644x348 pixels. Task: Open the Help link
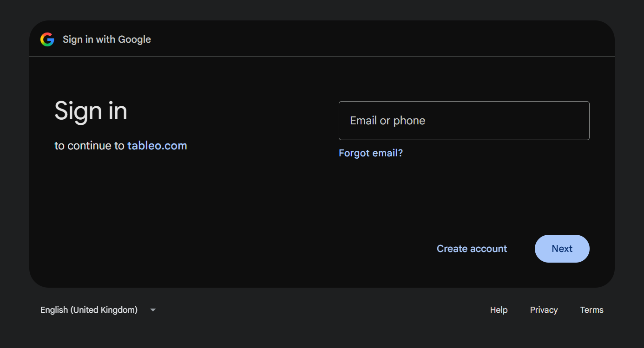[499, 310]
